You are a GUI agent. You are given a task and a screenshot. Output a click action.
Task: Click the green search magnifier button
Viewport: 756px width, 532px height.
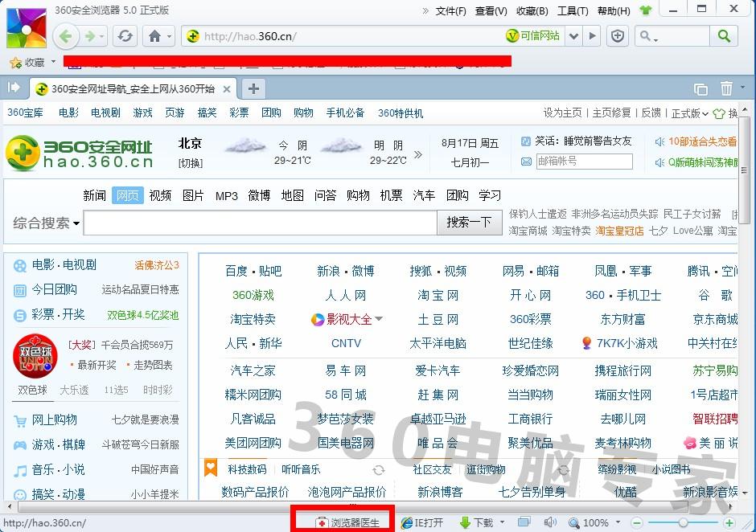coord(724,36)
